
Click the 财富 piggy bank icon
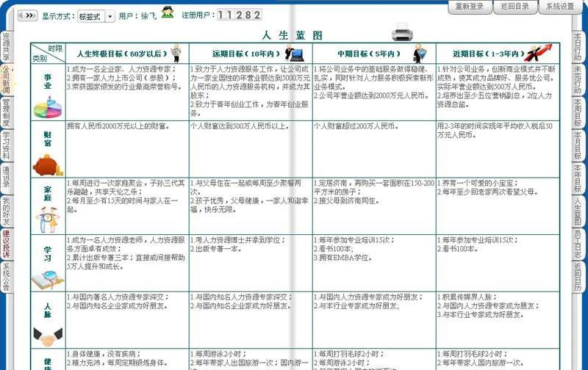click(x=48, y=165)
